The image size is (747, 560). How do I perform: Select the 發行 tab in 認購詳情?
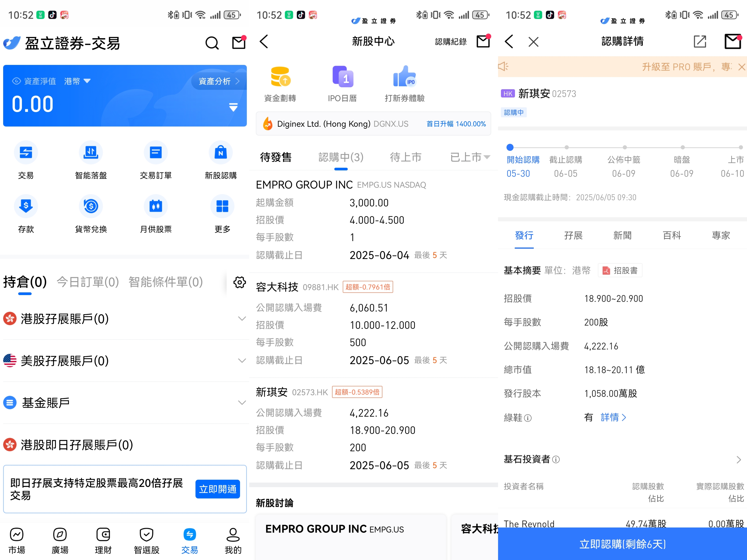point(524,236)
